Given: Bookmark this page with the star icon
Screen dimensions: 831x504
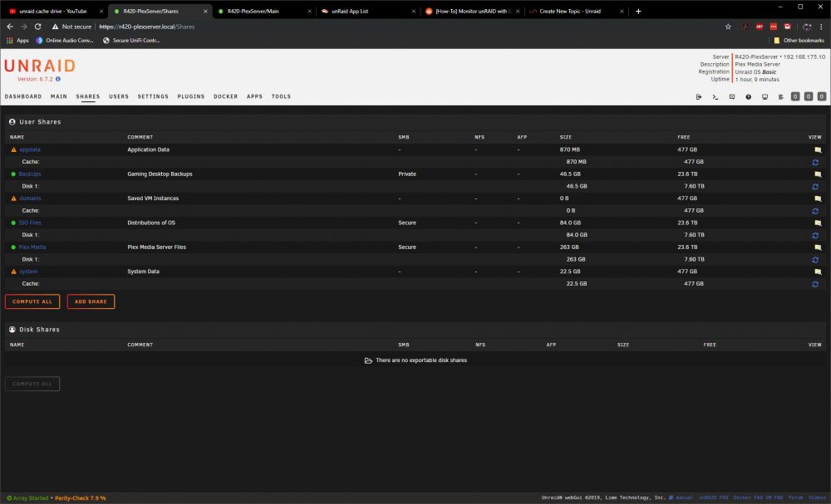Looking at the screenshot, I should [728, 27].
